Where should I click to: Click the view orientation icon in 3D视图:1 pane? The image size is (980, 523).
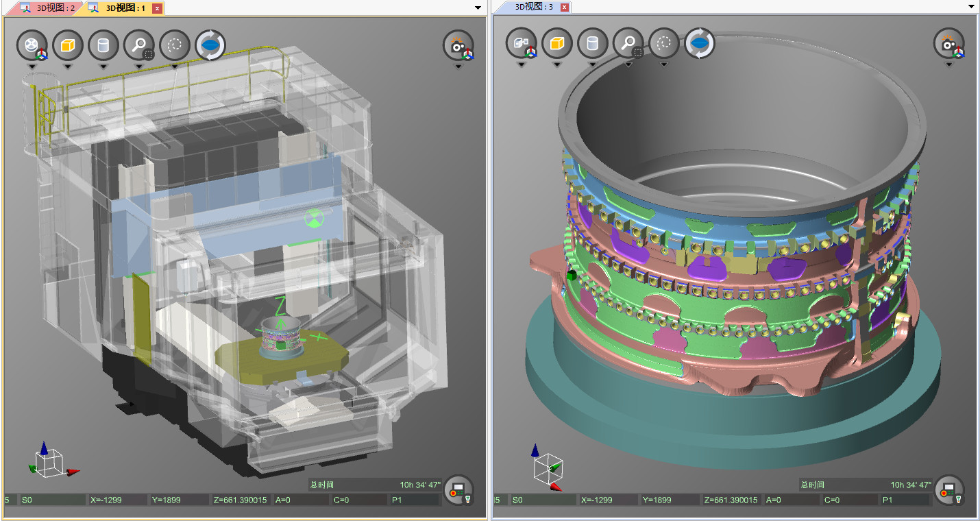[x=32, y=45]
